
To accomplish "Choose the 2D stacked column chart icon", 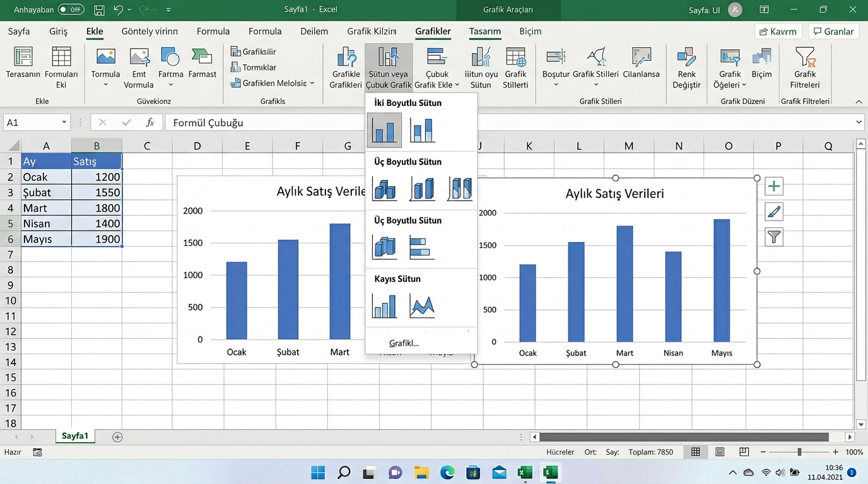I will coord(422,130).
